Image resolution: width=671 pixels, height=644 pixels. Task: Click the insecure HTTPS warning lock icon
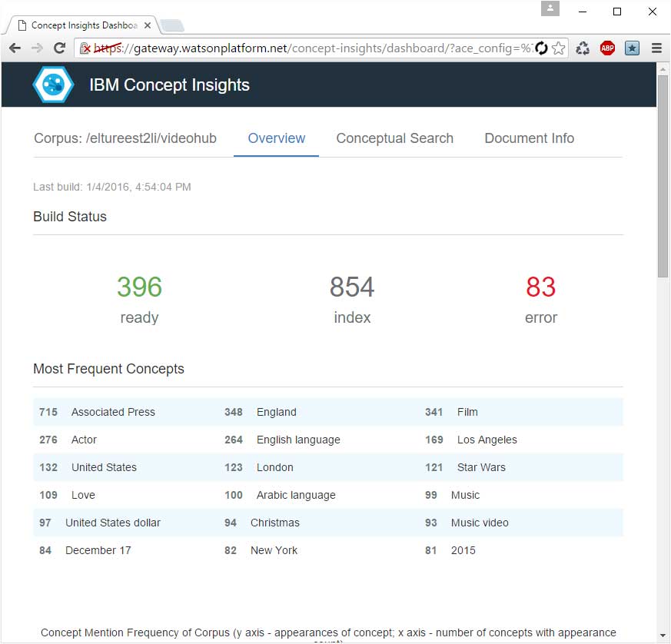coord(85,48)
